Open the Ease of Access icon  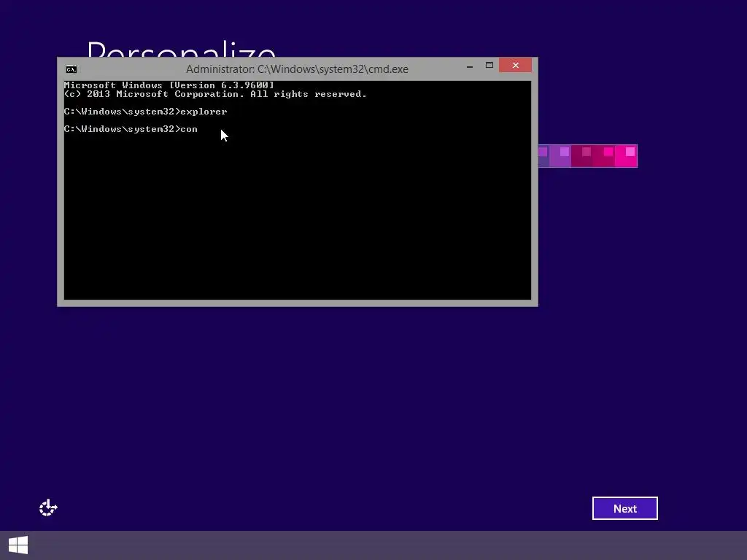pos(48,508)
